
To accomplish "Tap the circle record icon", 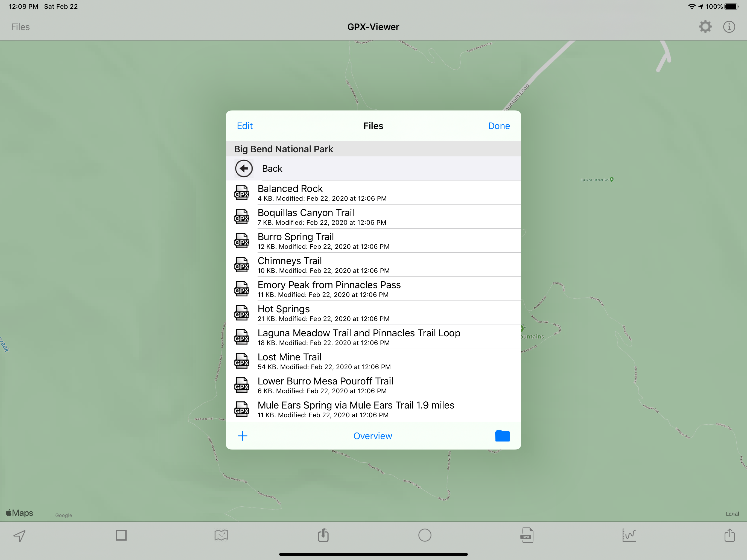I will click(424, 535).
